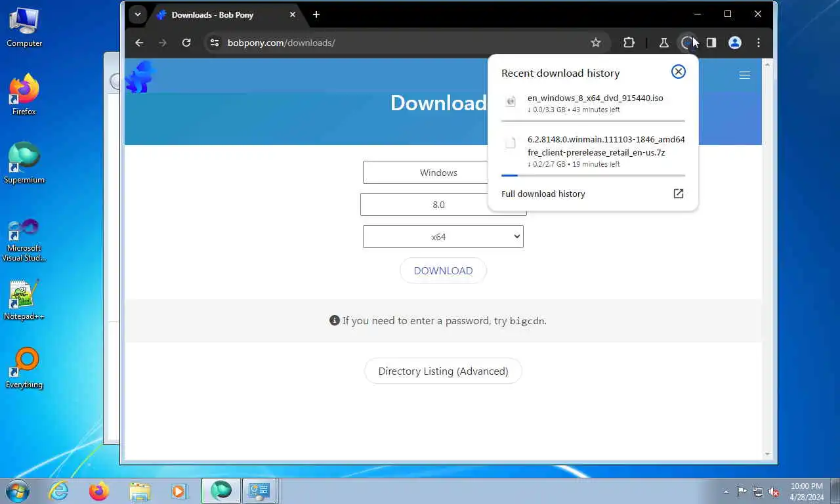The image size is (840, 504).
Task: Select the Supermium desktop shortcut
Action: [x=24, y=163]
